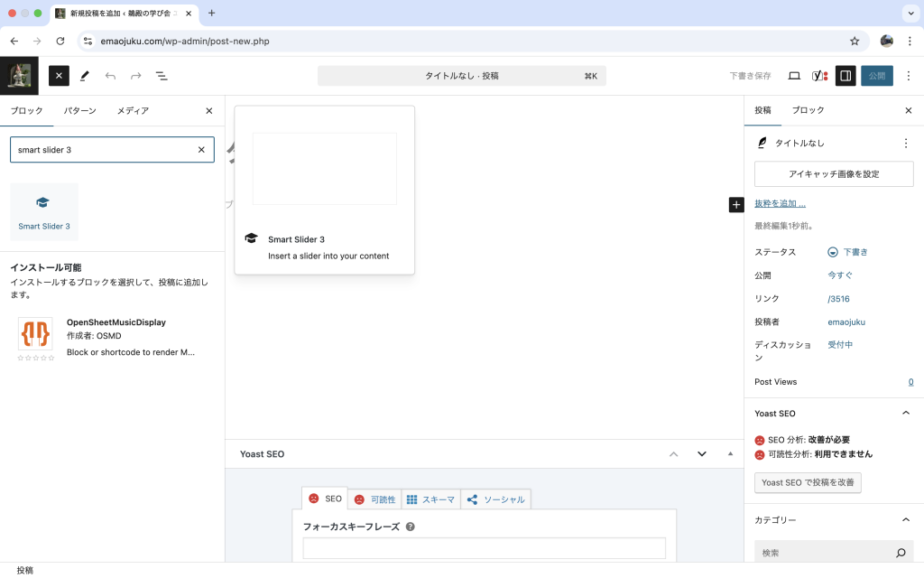This screenshot has width=924, height=578.
Task: Open the tab search dropdown arrow
Action: pyautogui.click(x=911, y=13)
